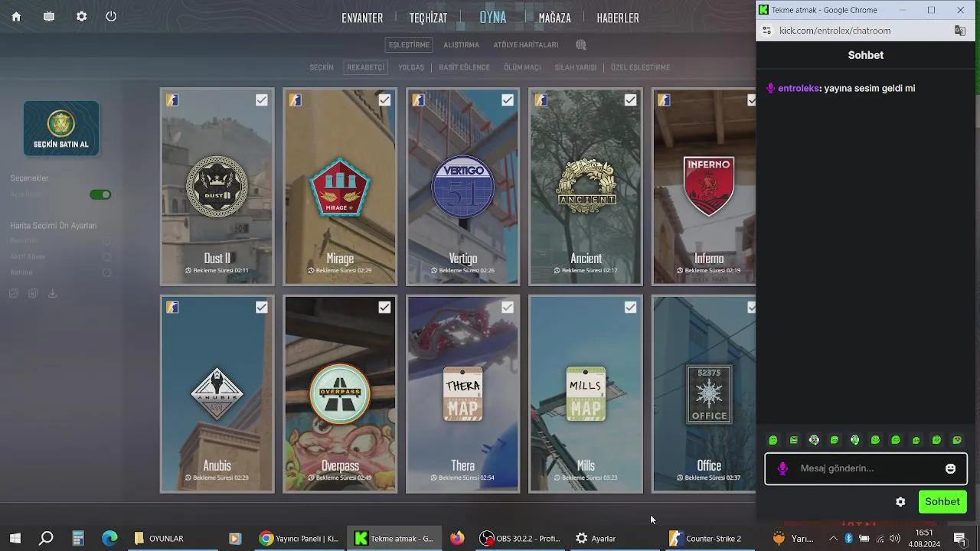The width and height of the screenshot is (980, 551).
Task: Click the purple microphone badge in message box
Action: pyautogui.click(x=782, y=468)
